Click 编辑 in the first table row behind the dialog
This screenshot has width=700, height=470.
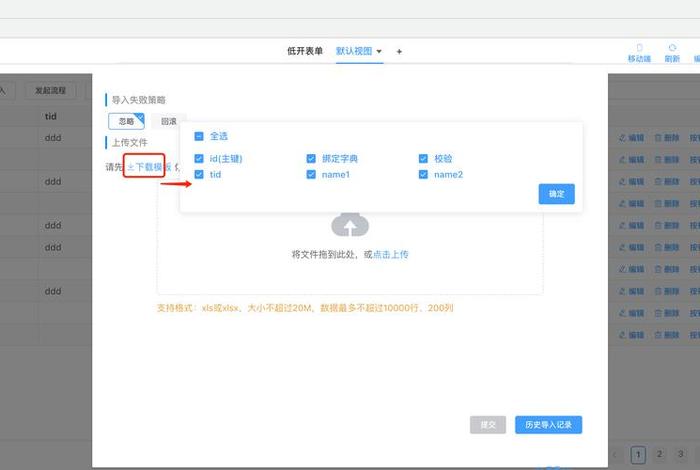(631, 138)
